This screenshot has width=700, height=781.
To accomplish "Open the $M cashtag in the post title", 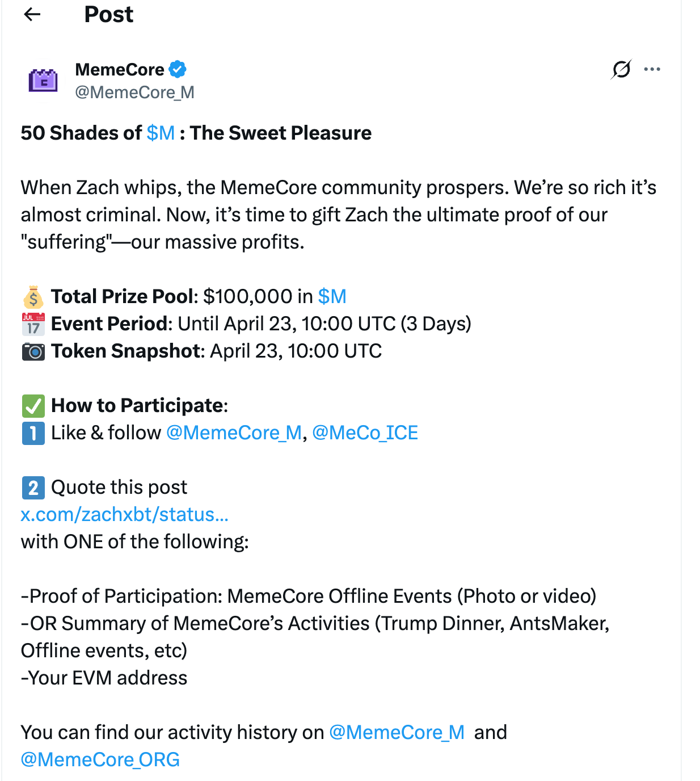I will pos(159,133).
